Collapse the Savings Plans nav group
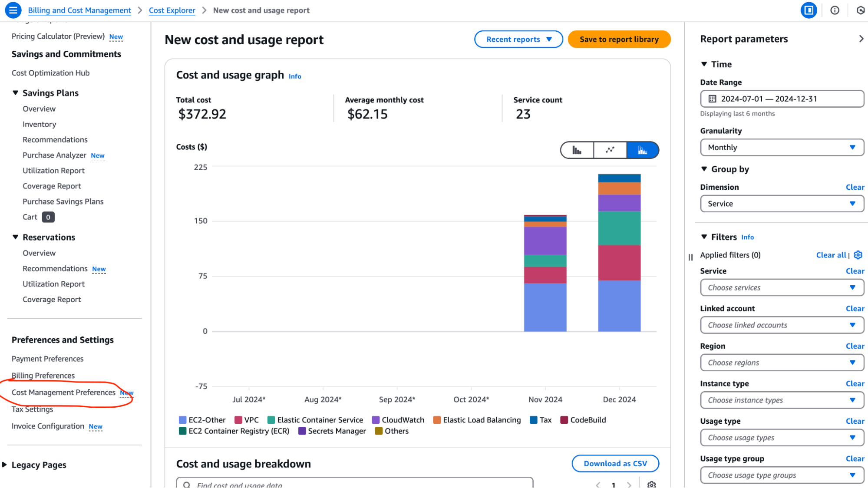868x488 pixels. point(15,93)
